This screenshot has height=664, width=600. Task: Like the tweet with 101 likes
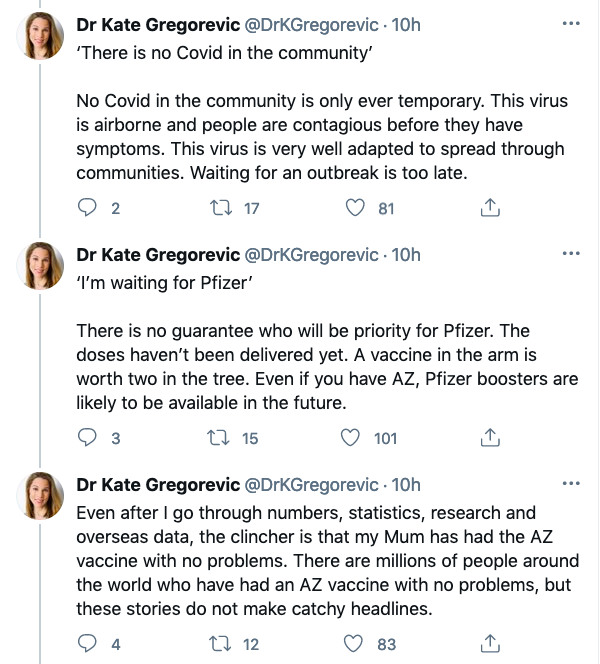pos(350,438)
